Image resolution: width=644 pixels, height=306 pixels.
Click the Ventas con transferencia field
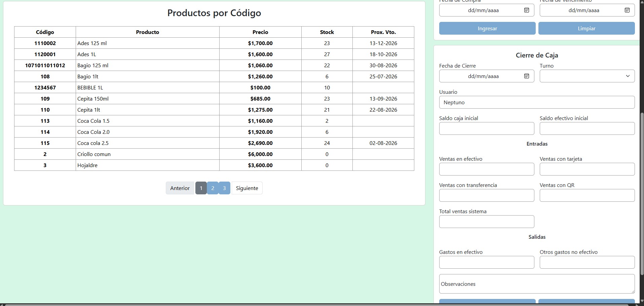pyautogui.click(x=487, y=195)
